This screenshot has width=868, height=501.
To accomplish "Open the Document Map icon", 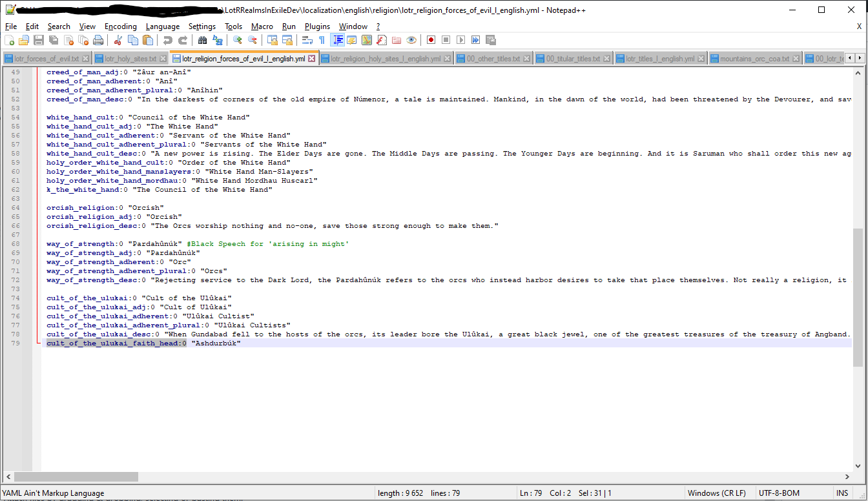I will click(x=367, y=40).
